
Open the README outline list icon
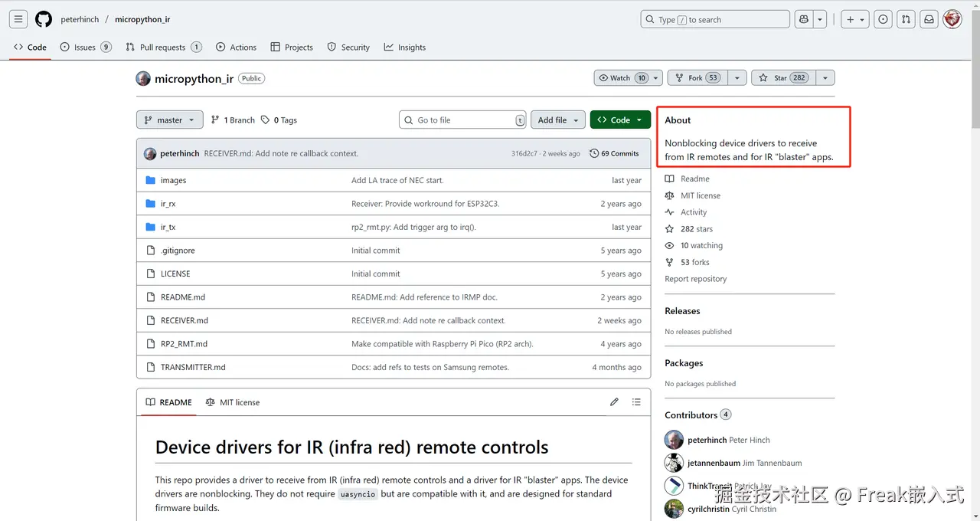pos(636,402)
